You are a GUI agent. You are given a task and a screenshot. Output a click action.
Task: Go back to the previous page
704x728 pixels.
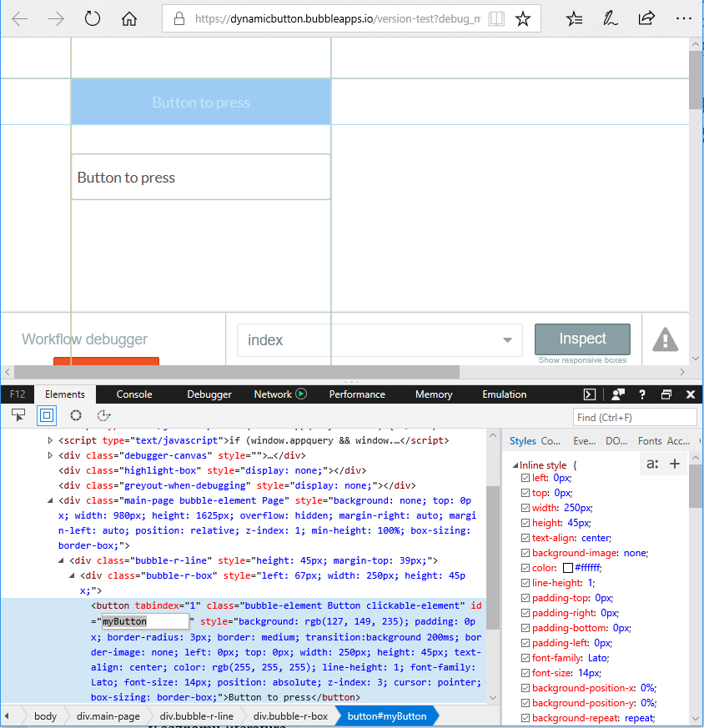[20, 19]
